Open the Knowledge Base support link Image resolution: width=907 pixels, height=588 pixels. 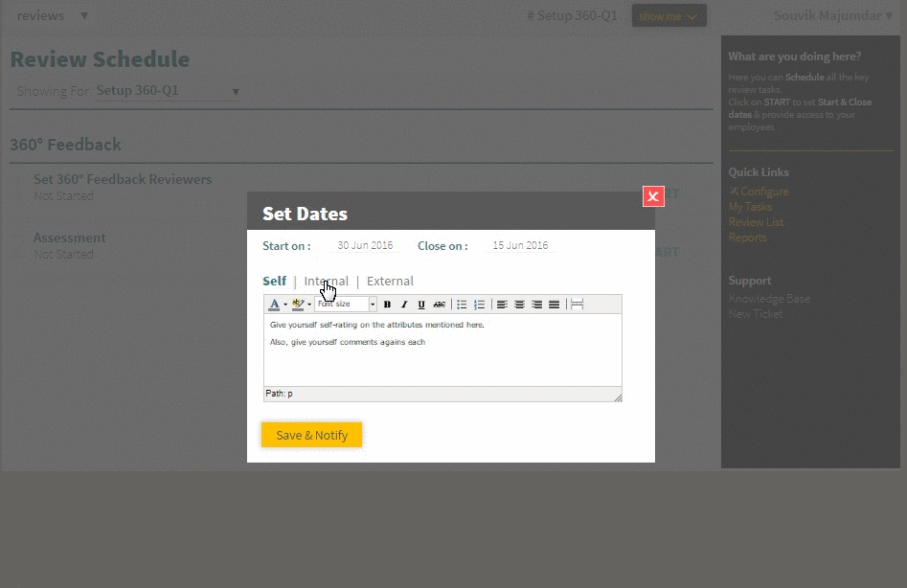point(769,299)
